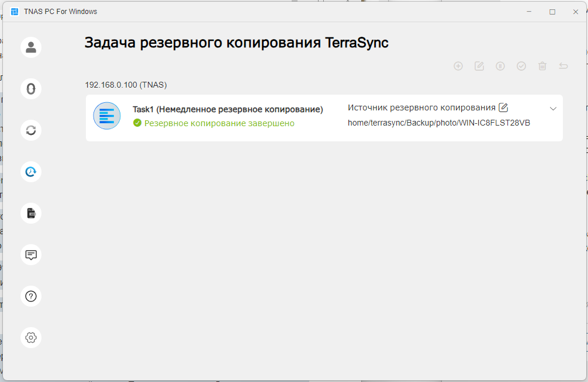Click the edit task toolbar icon
Viewport: 588px width, 382px height.
point(479,66)
